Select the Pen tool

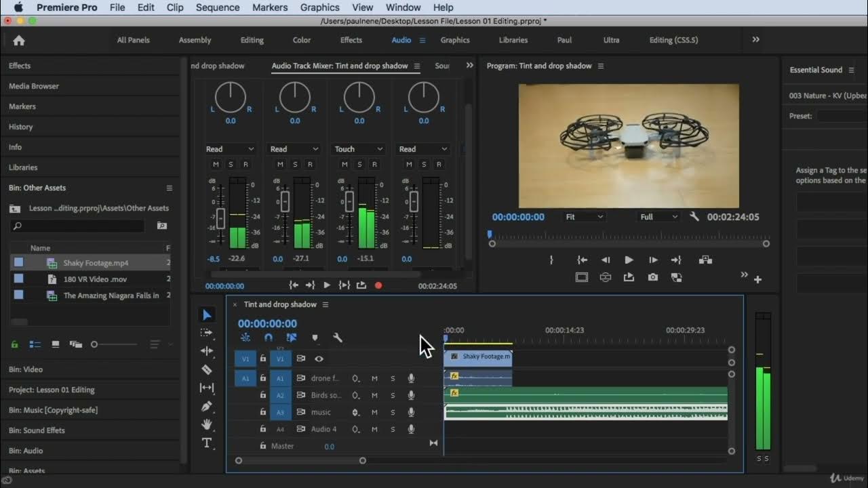207,406
